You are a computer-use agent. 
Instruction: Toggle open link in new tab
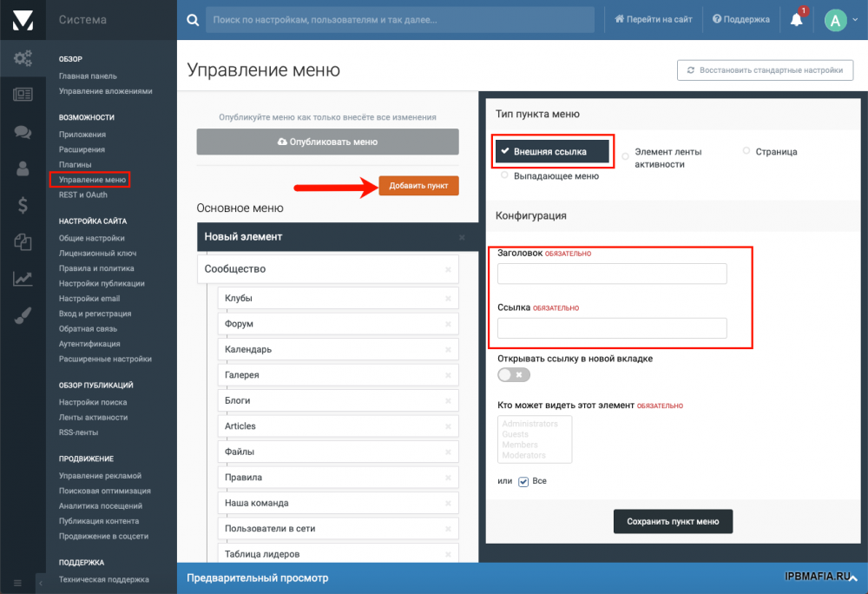pyautogui.click(x=514, y=375)
